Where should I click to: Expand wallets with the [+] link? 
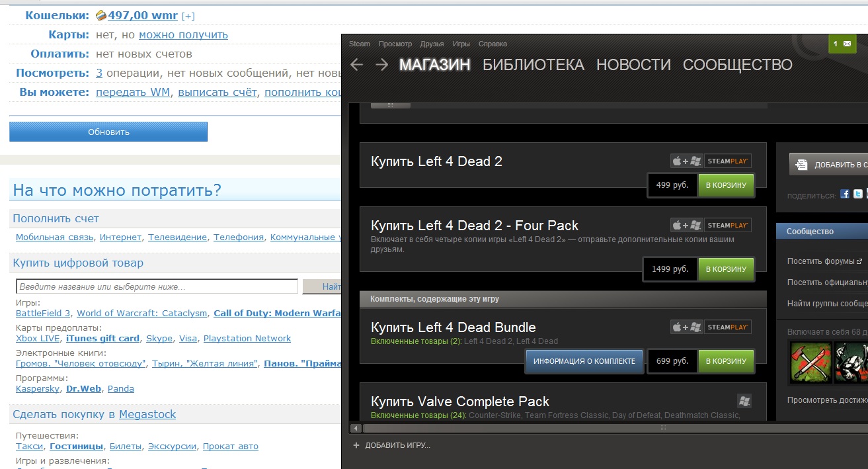pos(188,15)
